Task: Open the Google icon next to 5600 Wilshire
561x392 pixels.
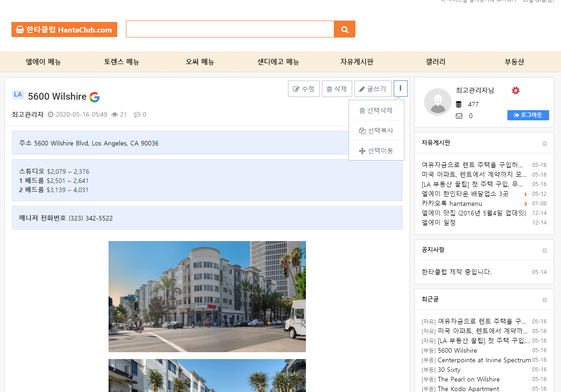Action: [94, 97]
